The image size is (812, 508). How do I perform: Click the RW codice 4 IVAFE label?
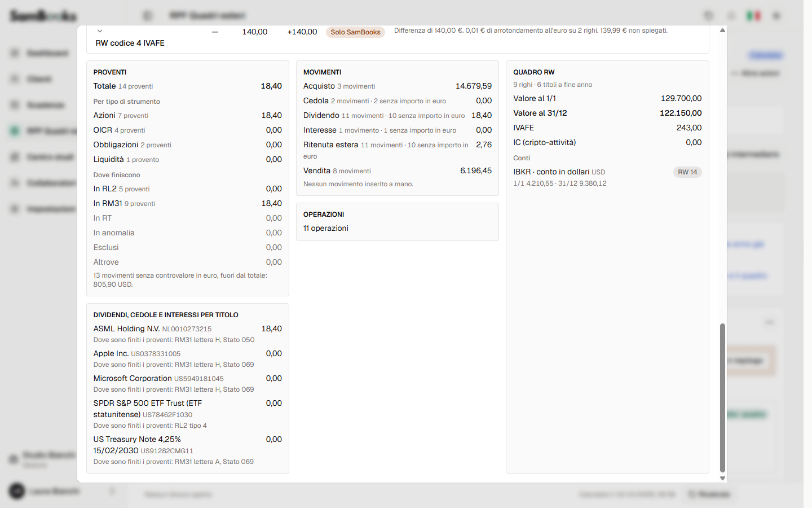130,43
